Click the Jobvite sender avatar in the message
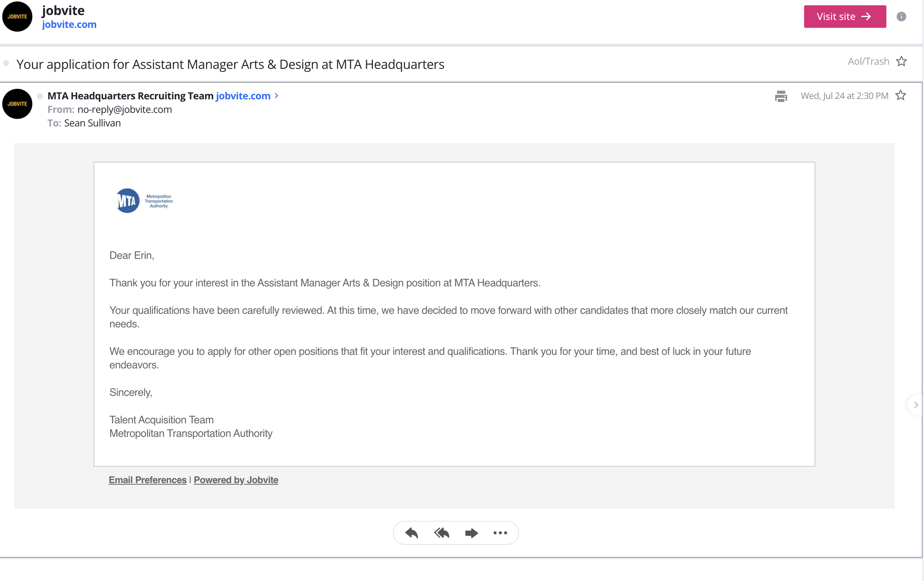 coord(17,104)
